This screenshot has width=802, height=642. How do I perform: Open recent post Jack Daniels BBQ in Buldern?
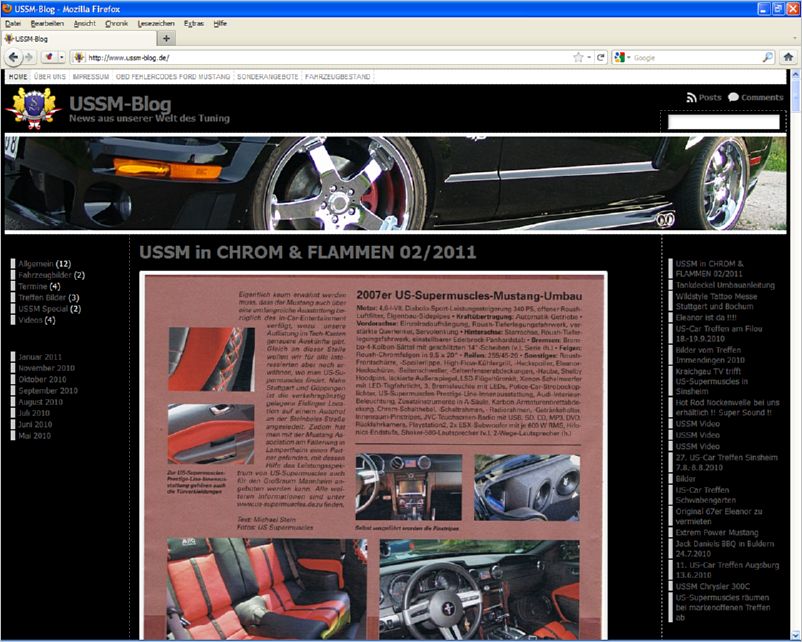click(x=725, y=549)
